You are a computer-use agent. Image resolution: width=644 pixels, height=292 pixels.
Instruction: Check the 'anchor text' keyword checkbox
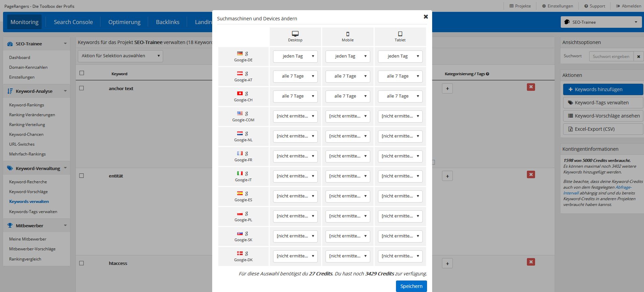82,88
